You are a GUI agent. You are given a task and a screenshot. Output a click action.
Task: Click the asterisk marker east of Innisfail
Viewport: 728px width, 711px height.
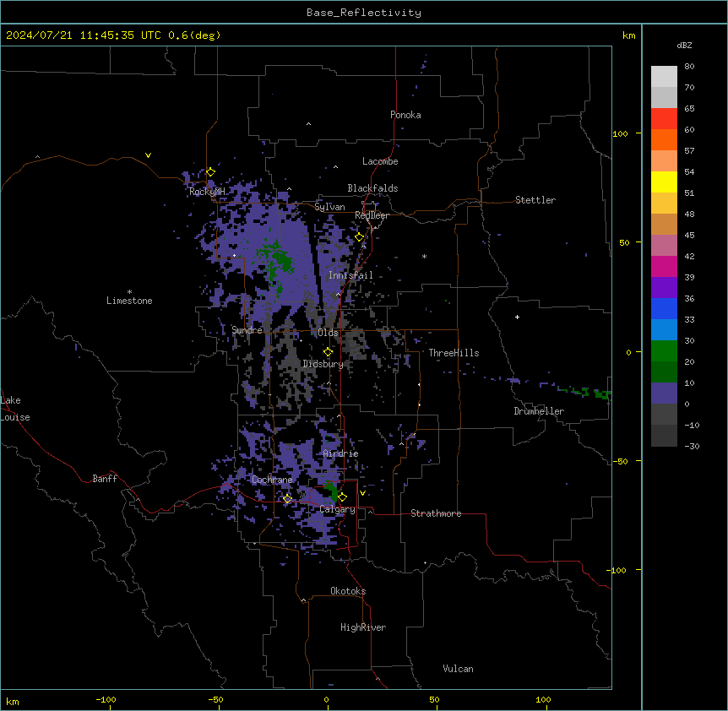point(424,256)
